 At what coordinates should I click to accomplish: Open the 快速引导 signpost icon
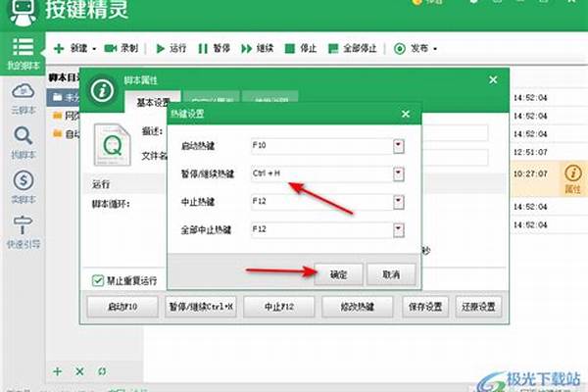click(x=23, y=232)
